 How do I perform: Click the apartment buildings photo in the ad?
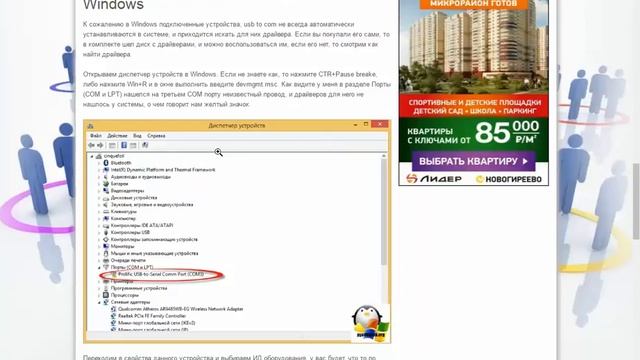(473, 51)
